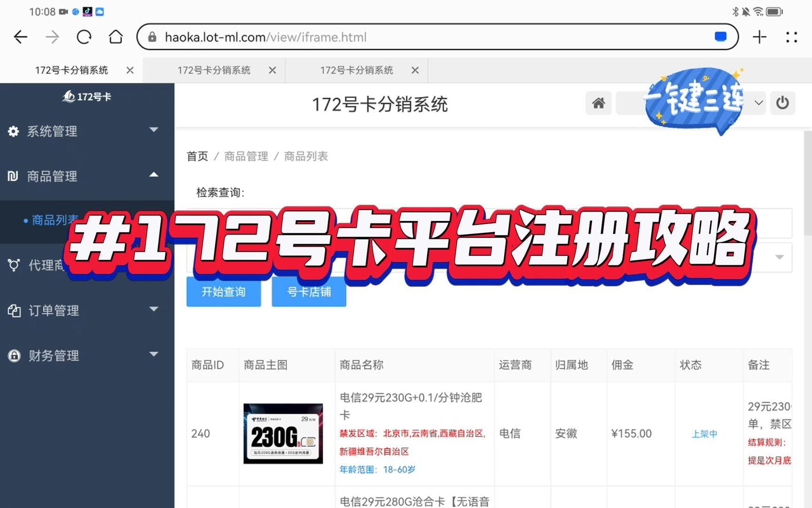
Task: Open the 财务管理 sidebar menu
Action: pyautogui.click(x=87, y=356)
